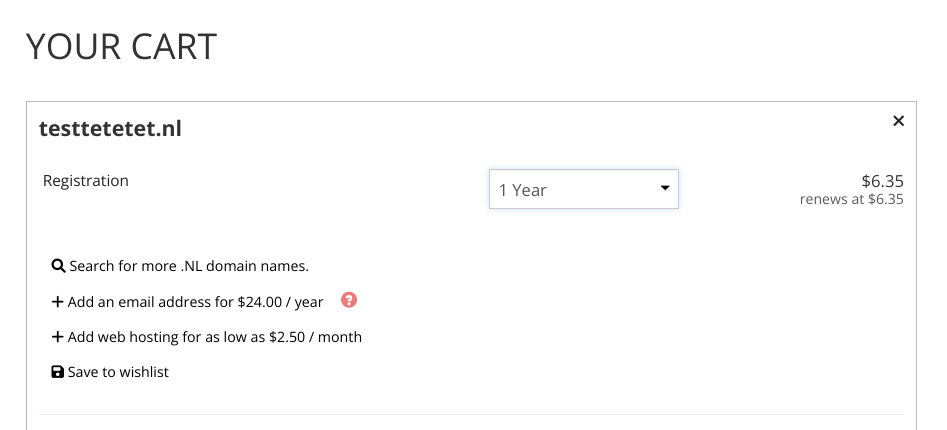Remove testtetetet.nl with the X icon
This screenshot has width=947, height=430.
898,121
